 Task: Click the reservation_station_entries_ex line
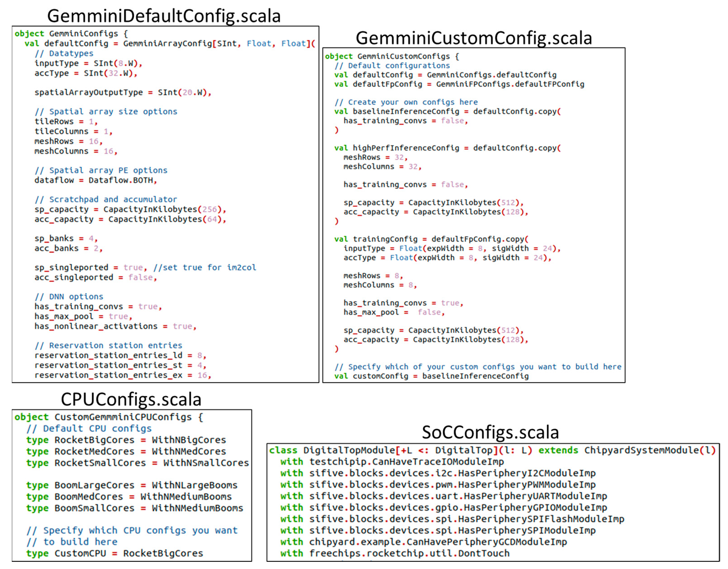point(122,375)
